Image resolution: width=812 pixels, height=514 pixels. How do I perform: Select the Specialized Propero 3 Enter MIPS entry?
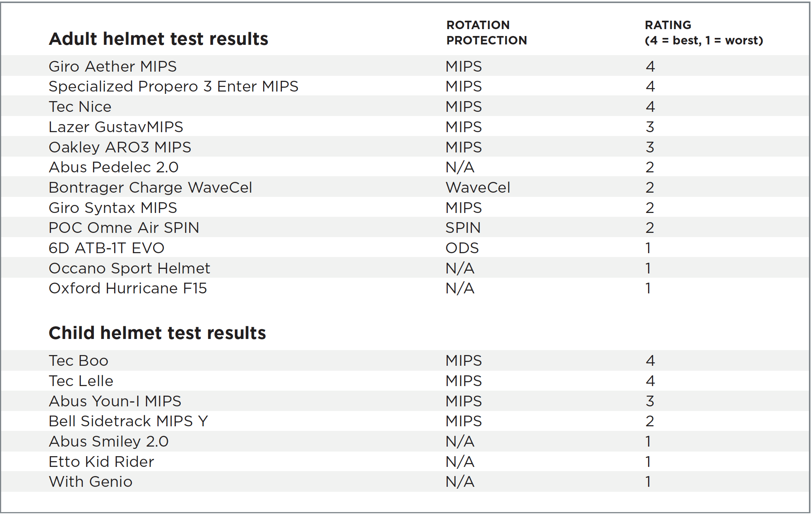point(174,87)
